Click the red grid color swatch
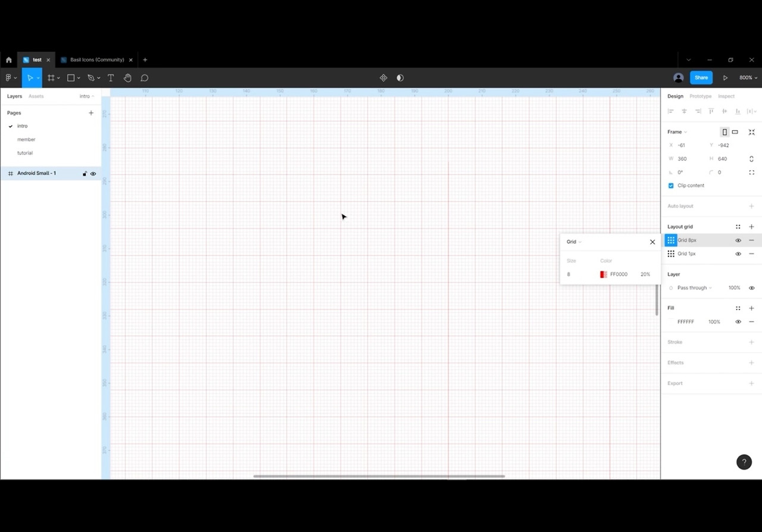 (604, 274)
